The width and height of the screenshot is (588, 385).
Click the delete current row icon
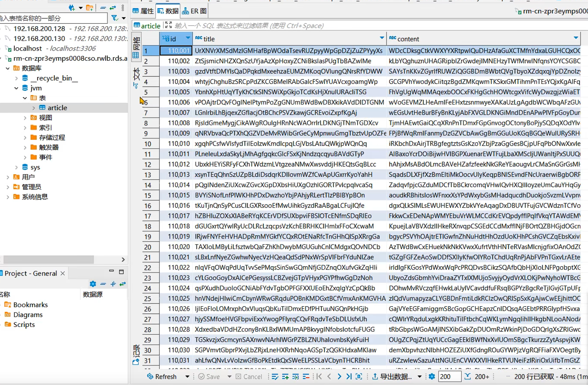306,376
